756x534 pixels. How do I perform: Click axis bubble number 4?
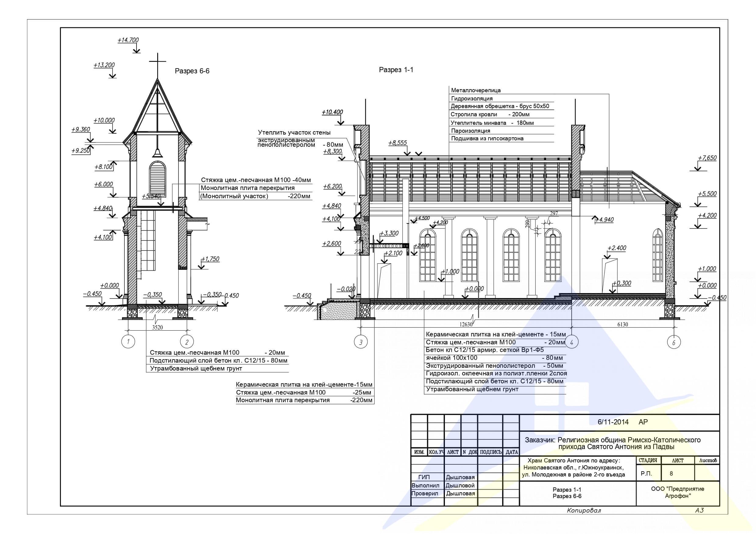(x=572, y=342)
